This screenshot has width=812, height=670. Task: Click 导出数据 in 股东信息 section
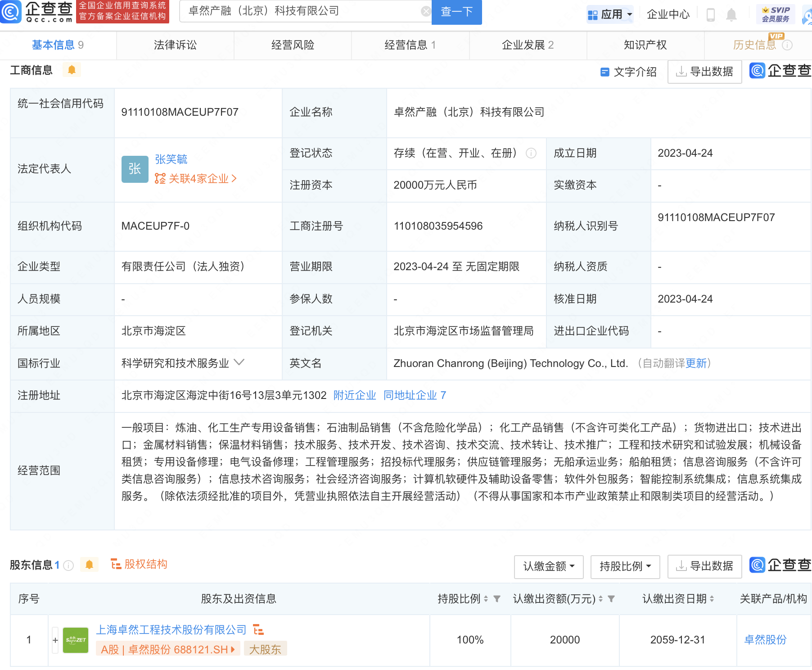(705, 566)
